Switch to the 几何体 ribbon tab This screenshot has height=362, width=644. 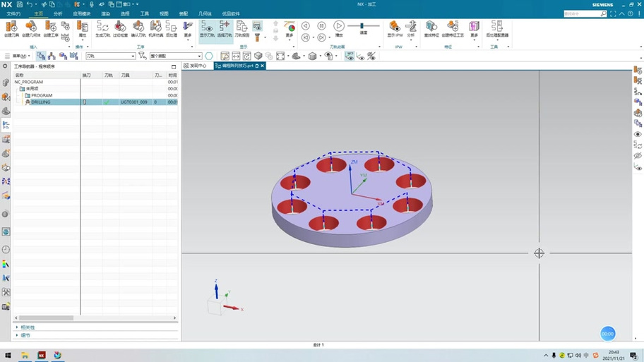tap(205, 13)
